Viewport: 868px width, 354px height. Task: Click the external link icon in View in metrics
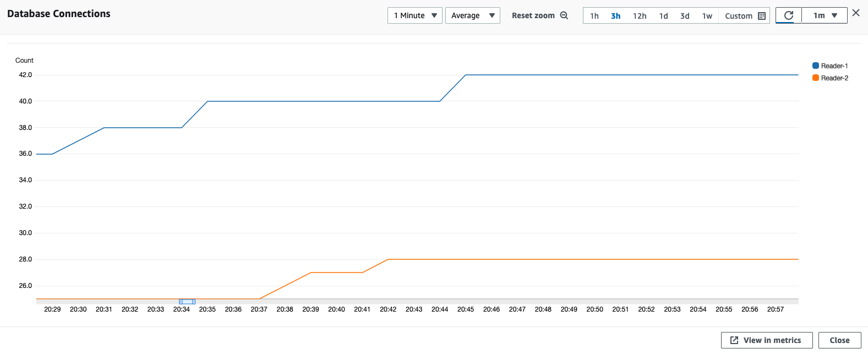734,340
